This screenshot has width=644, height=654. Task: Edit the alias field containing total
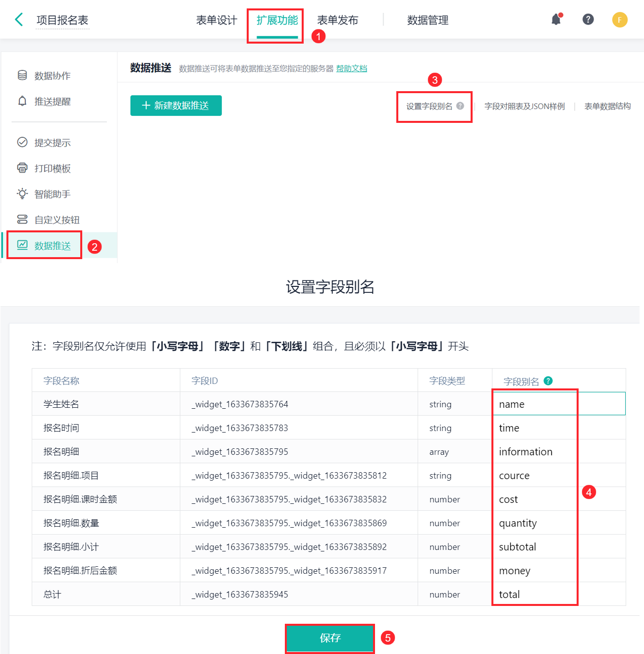click(559, 594)
